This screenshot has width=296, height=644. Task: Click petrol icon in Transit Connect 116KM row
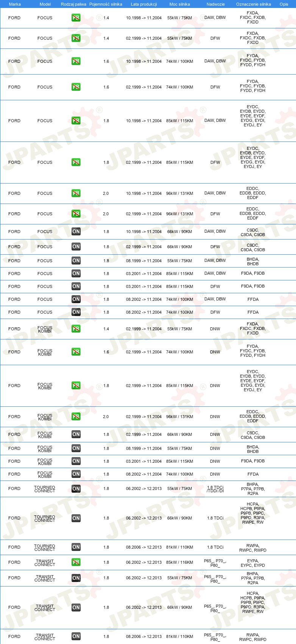(76, 562)
